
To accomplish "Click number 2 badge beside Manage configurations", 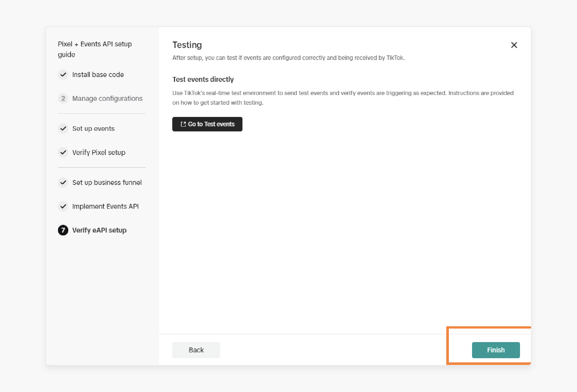I will tap(63, 99).
